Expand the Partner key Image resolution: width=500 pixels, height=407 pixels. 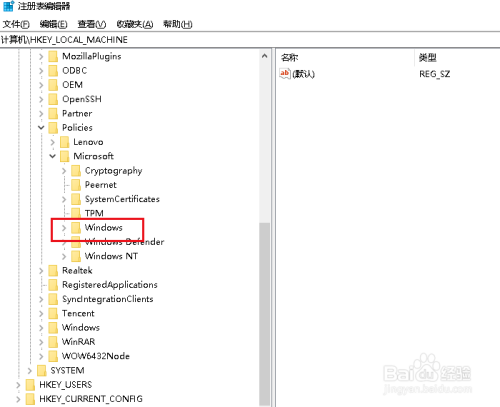pos(41,114)
